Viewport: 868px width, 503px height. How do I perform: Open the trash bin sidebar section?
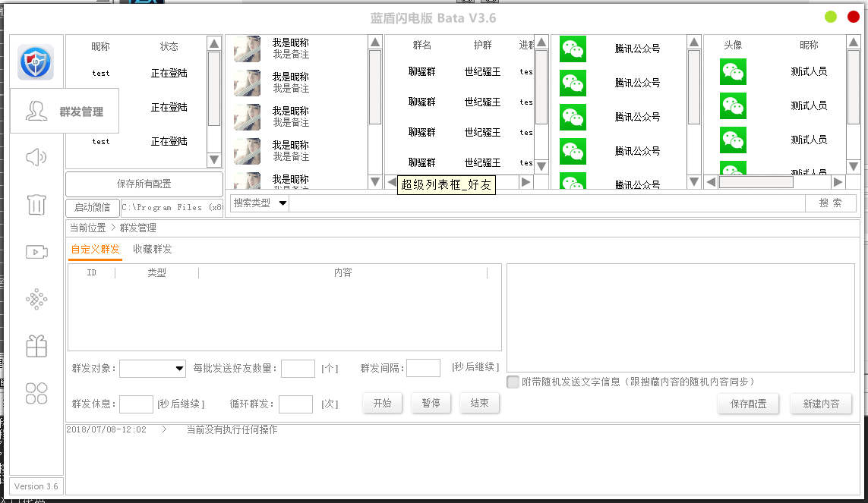pyautogui.click(x=36, y=205)
